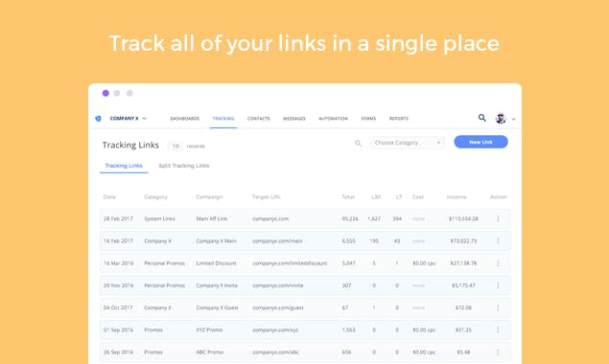Click the XYZ Promo campaign cell
Viewport: 609px width, 364px height.
[209, 330]
